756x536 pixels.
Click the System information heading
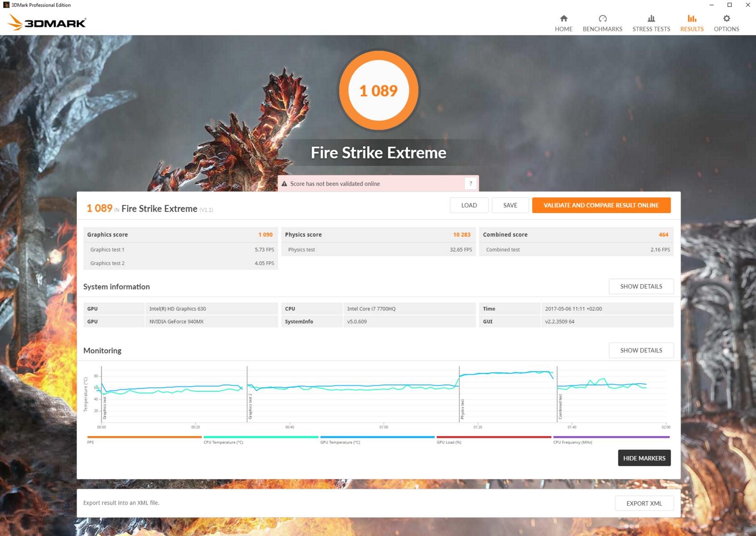[117, 287]
